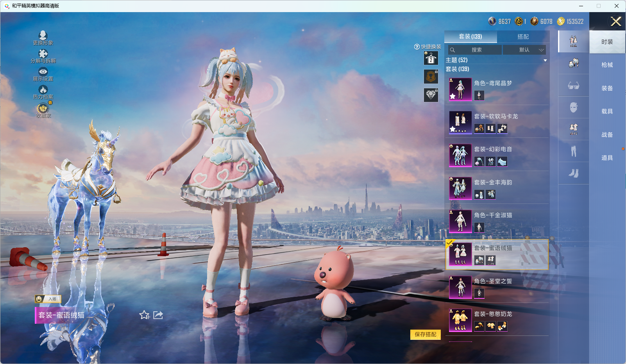The height and width of the screenshot is (364, 626).
Task: Click the 保存搭配 save outfit button
Action: tap(425, 334)
